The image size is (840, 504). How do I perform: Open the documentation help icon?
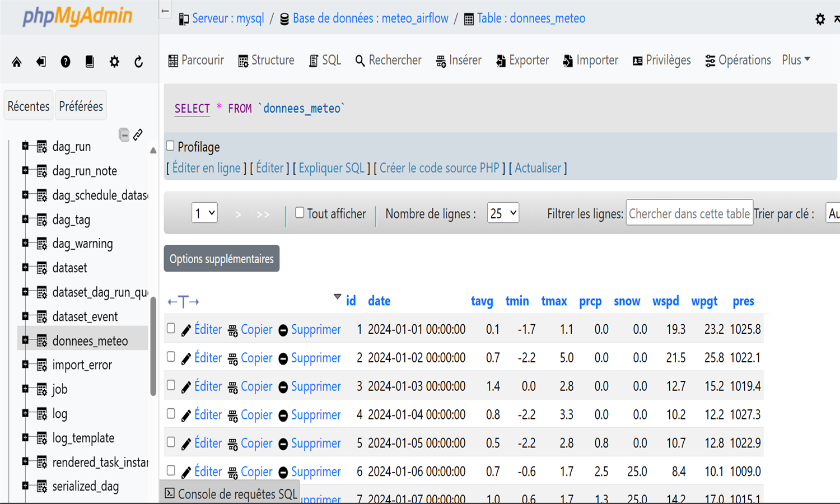pyautogui.click(x=66, y=62)
